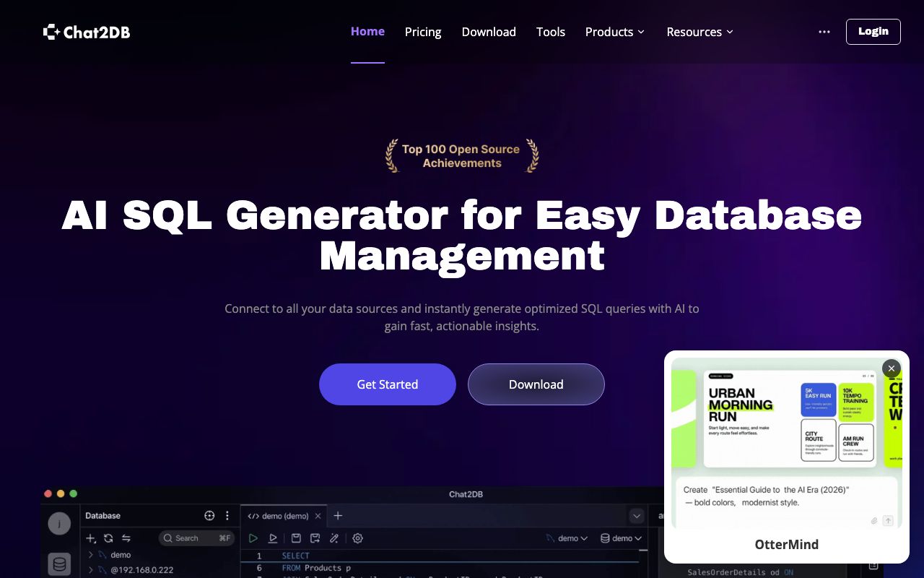Click the database Search field

(x=196, y=538)
